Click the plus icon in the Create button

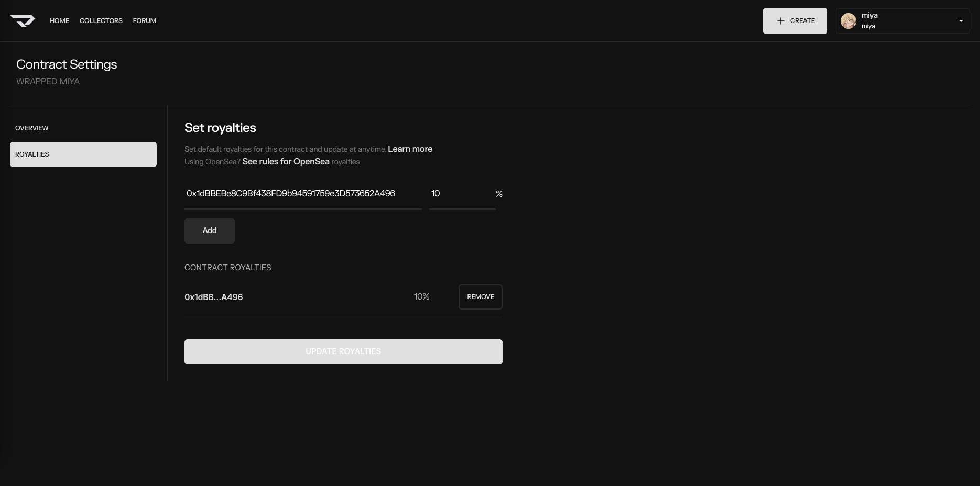point(780,21)
